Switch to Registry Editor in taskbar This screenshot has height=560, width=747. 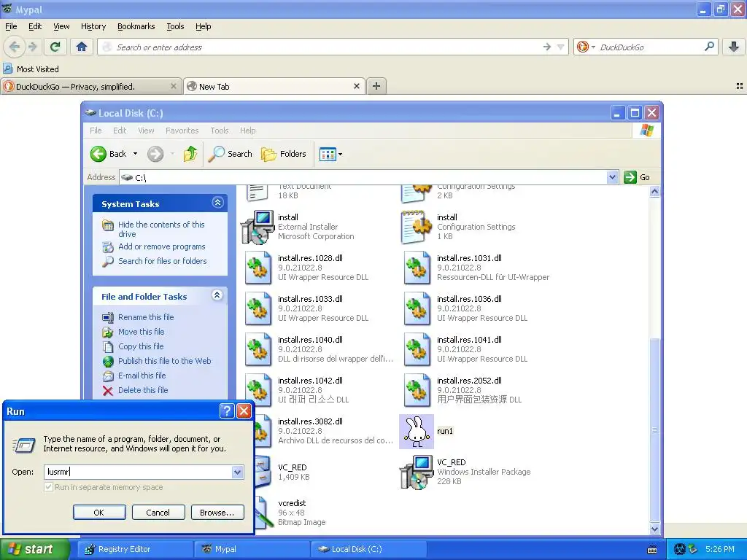[x=135, y=549]
